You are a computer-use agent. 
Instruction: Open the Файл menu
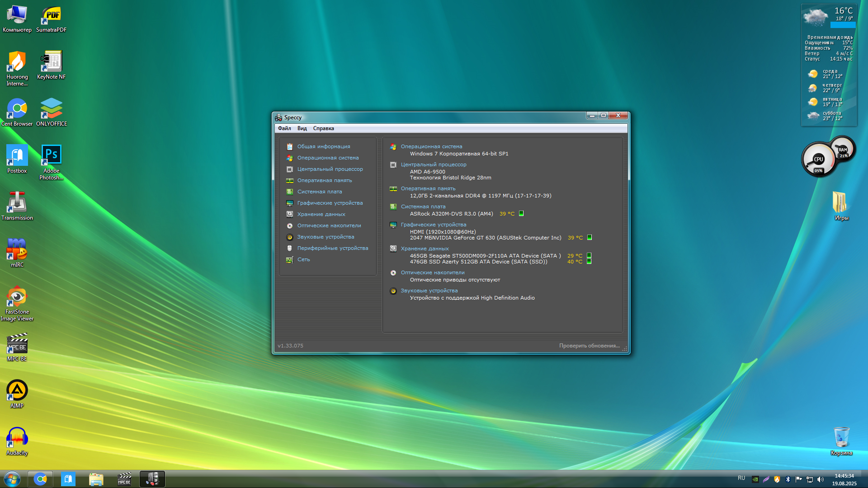tap(284, 128)
